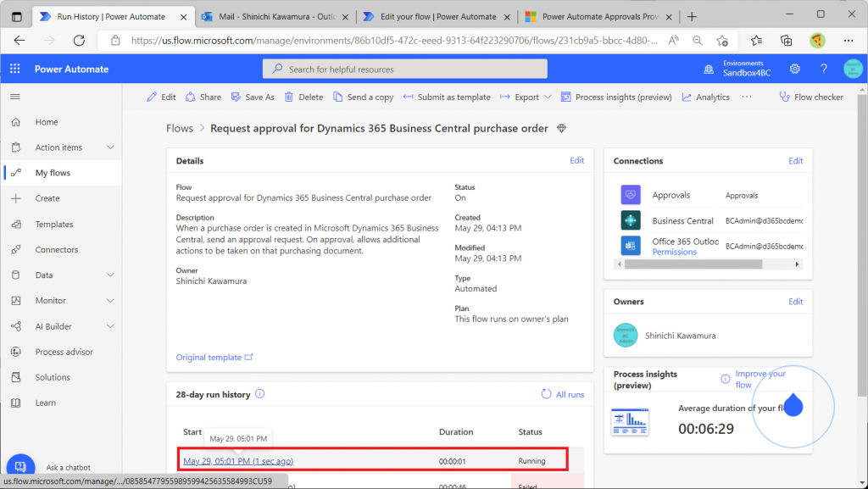
Task: Click the browser zoom magnifier icon
Action: click(x=698, y=41)
